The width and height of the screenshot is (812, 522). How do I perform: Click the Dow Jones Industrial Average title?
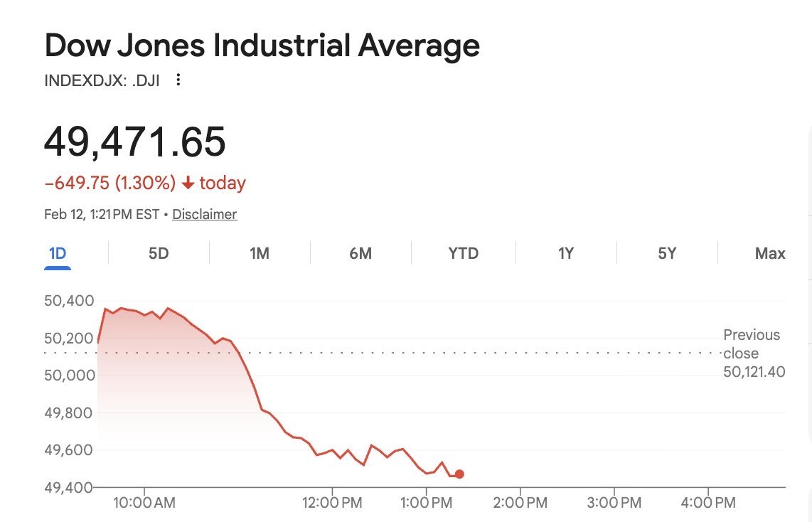tap(262, 46)
